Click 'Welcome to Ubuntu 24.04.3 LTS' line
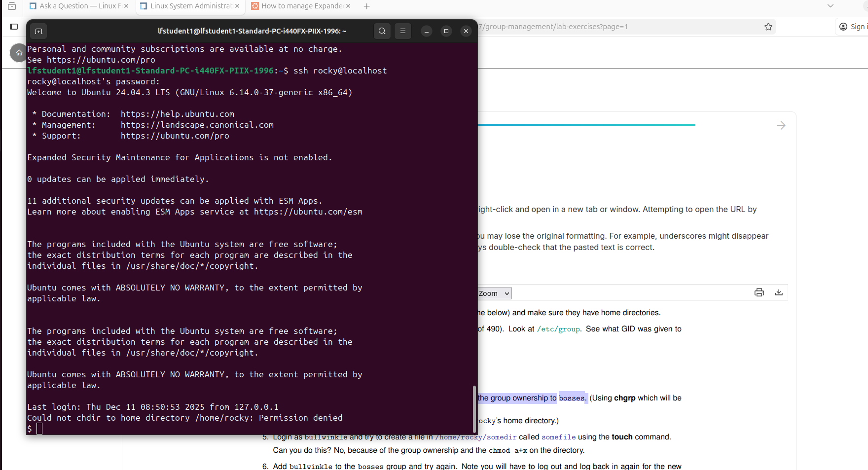 click(x=190, y=92)
